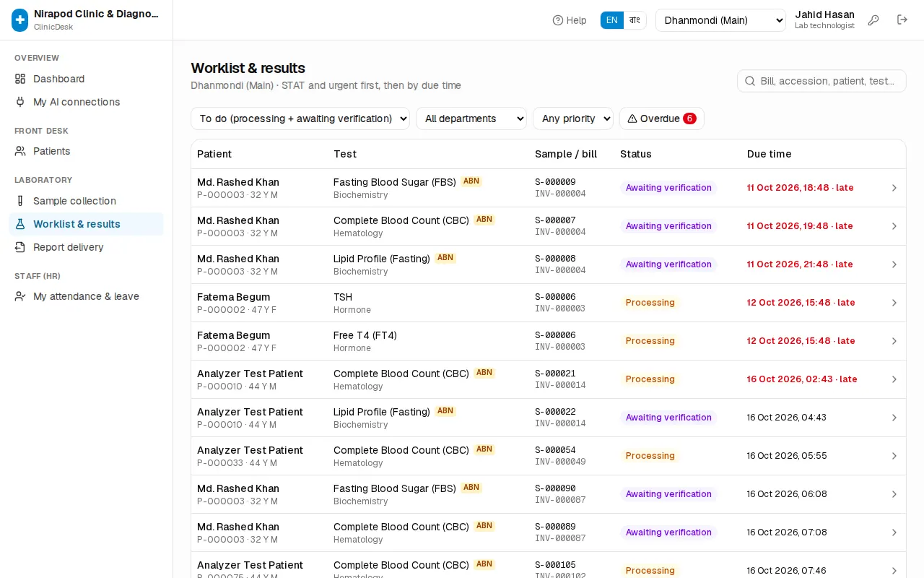Viewport: 924px width, 578px height.
Task: Toggle the Overdue filter showing 6
Action: point(661,118)
